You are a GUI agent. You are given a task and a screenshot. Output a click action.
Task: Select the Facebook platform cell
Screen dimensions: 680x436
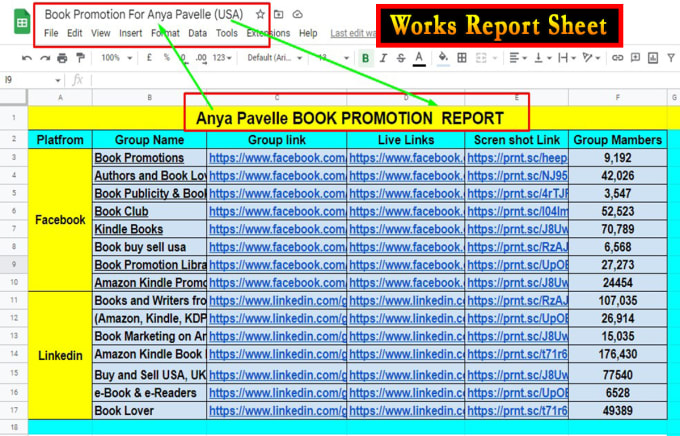[x=60, y=220]
